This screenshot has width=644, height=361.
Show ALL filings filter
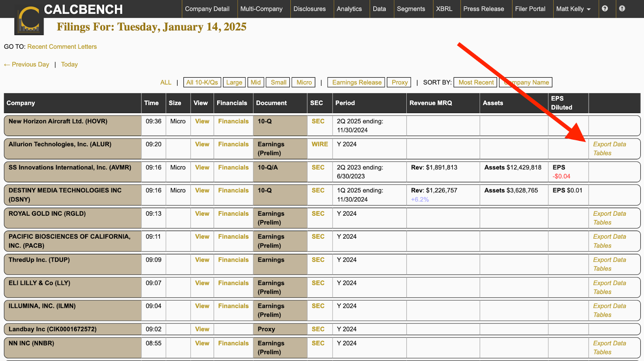tap(166, 83)
